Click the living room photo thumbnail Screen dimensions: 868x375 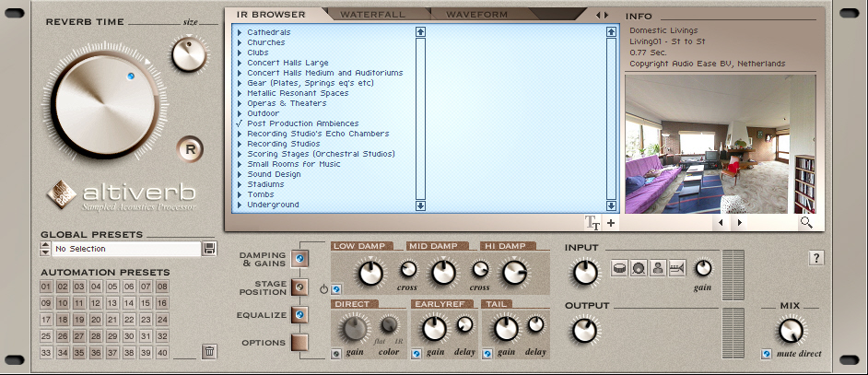tap(721, 144)
